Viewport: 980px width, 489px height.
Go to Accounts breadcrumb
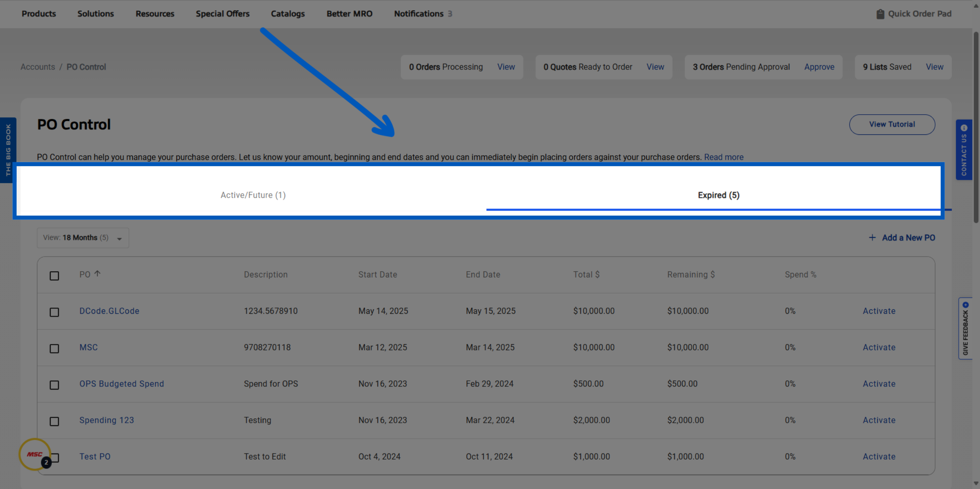point(38,67)
